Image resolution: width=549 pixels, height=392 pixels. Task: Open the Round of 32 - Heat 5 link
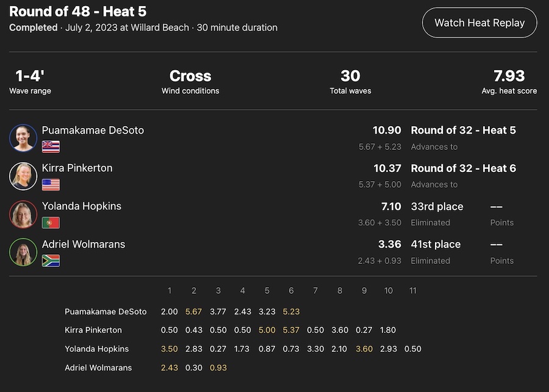(463, 130)
